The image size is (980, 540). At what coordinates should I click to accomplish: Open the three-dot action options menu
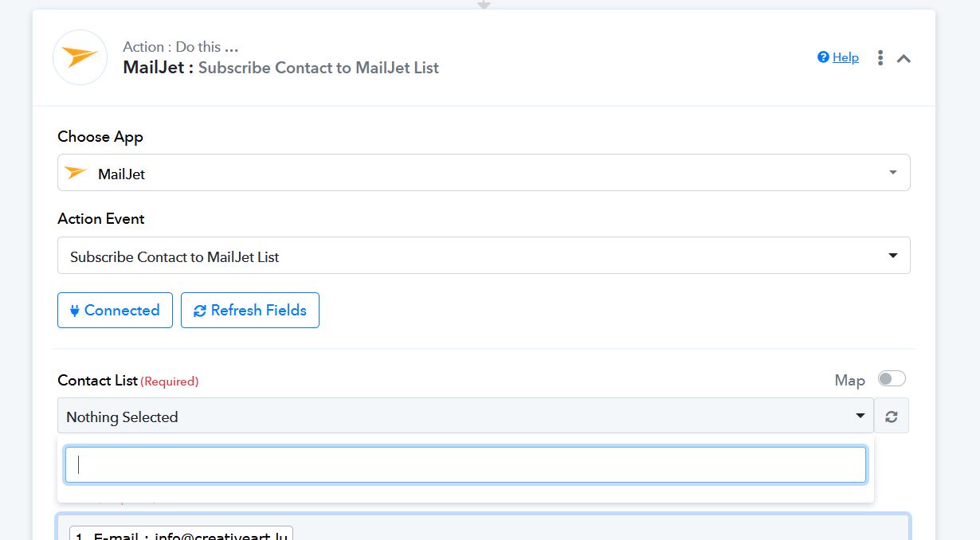click(x=880, y=57)
